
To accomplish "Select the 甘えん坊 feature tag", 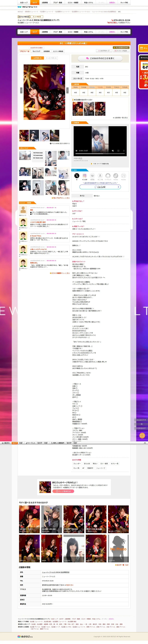I will click(87, 464).
